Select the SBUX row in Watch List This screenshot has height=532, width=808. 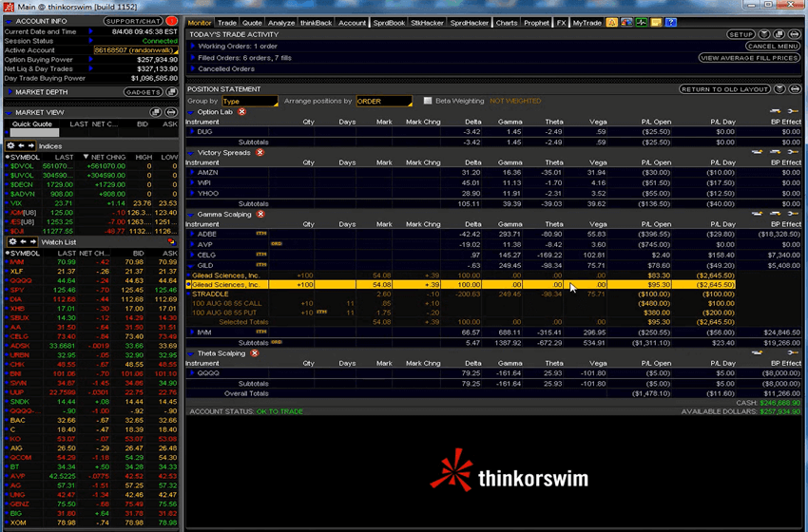91,317
